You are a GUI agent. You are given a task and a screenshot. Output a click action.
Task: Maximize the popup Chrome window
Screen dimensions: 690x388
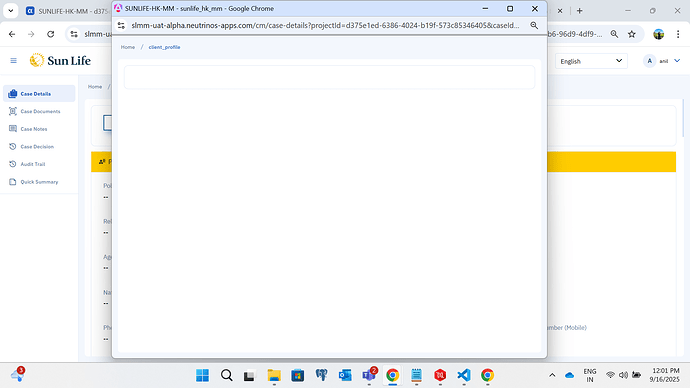click(510, 8)
